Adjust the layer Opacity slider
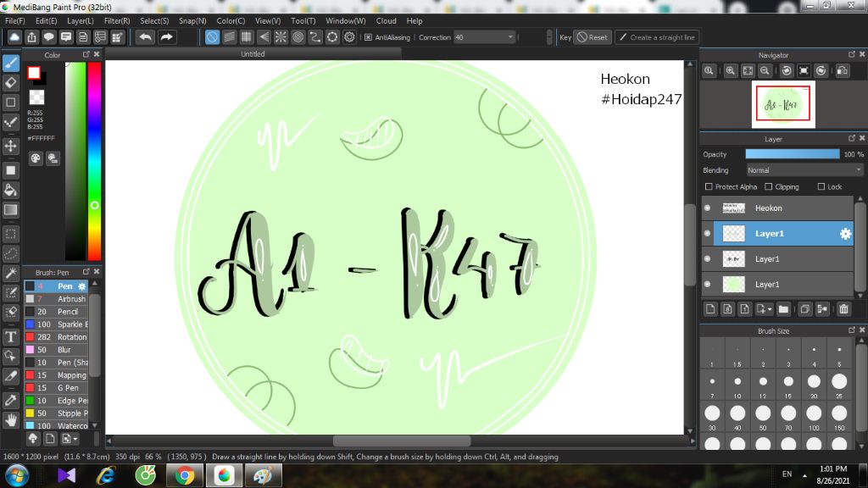 click(793, 154)
